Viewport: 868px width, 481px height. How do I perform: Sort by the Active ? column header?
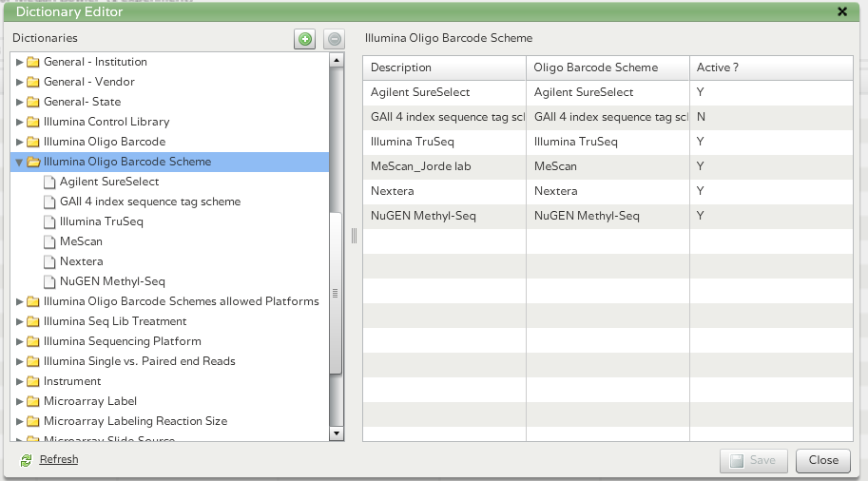point(771,67)
